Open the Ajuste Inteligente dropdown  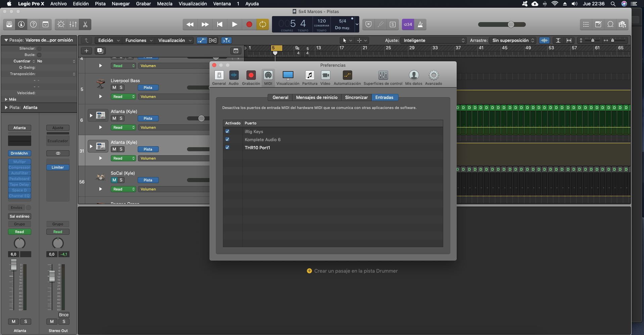click(433, 40)
